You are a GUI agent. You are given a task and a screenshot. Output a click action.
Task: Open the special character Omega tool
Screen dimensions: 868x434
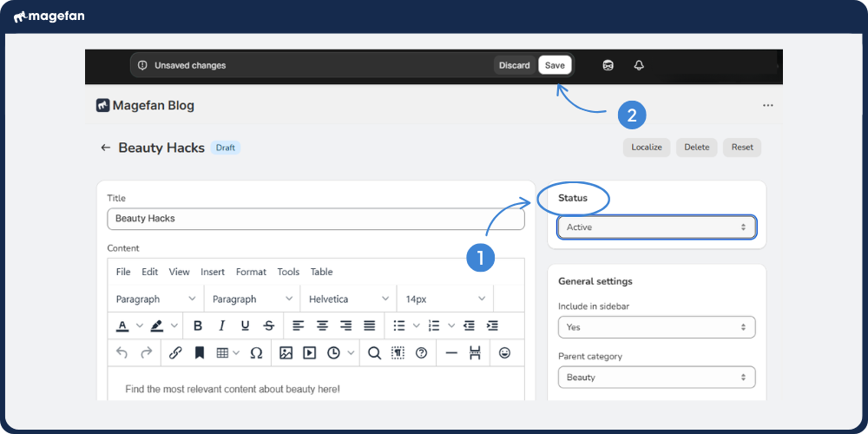click(x=256, y=353)
